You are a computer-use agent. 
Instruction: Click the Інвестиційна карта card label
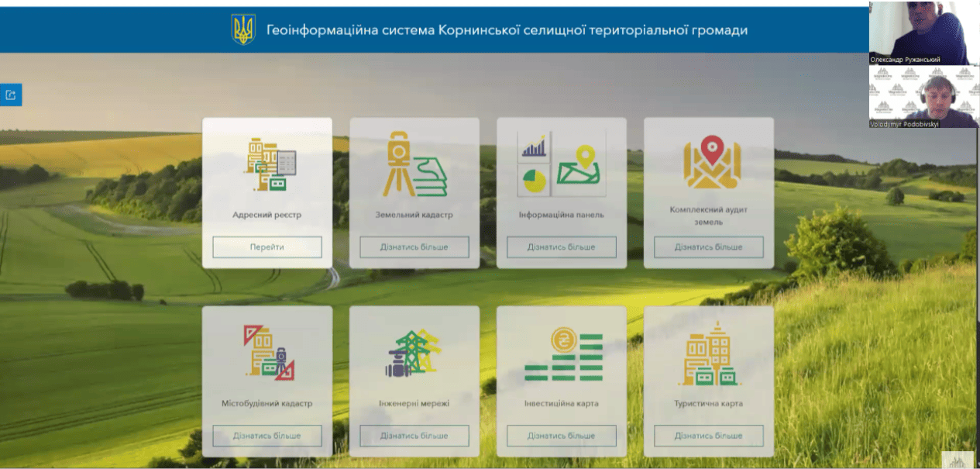tap(562, 403)
